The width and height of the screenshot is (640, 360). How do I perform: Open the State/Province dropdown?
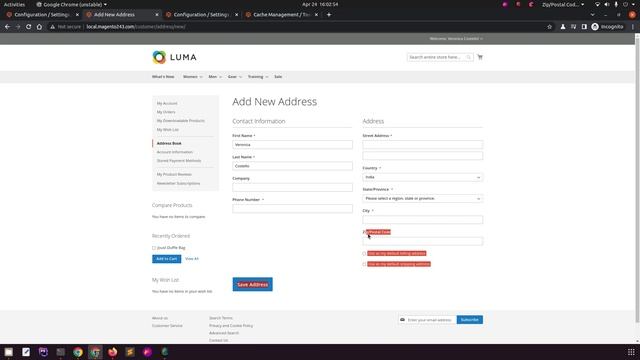(422, 198)
